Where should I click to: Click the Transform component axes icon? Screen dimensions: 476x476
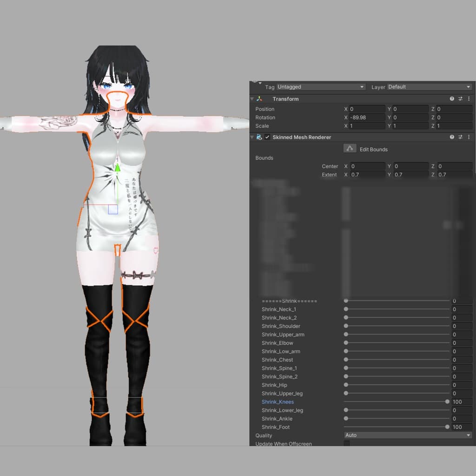259,99
